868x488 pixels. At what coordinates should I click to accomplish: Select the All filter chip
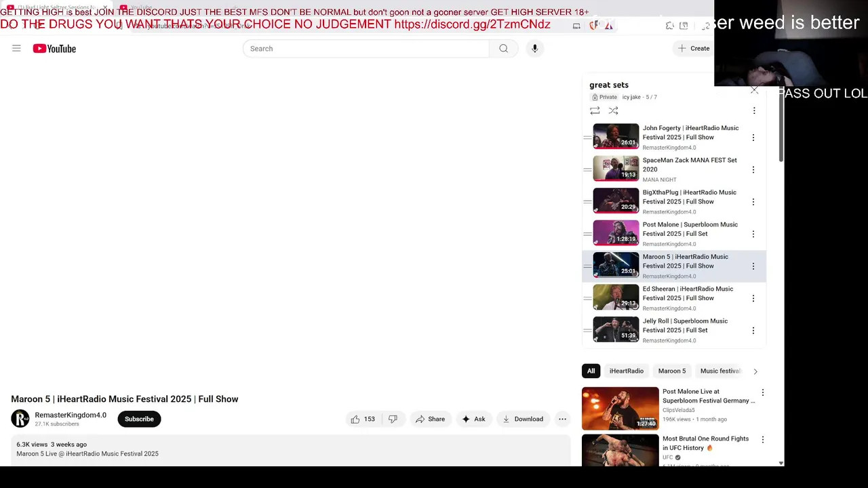(x=591, y=371)
